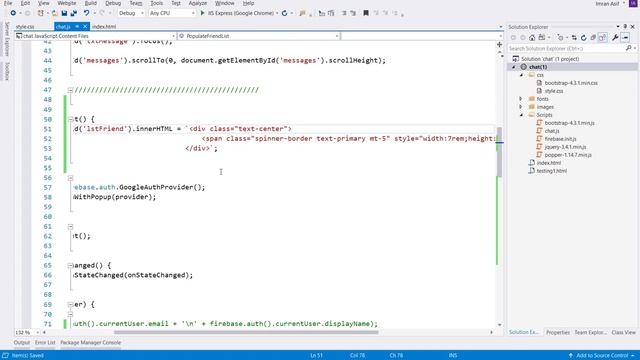The image size is (640, 360).
Task: Open the Analyze menu
Action: 198,3
